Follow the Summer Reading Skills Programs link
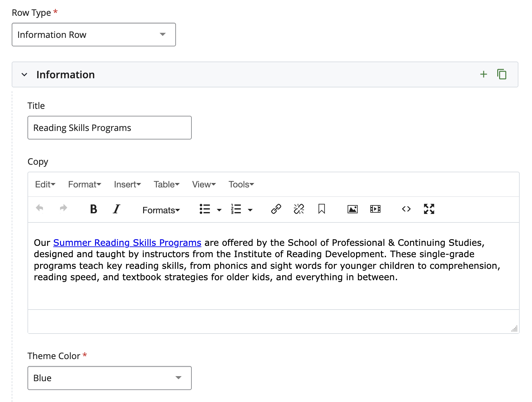The width and height of the screenshot is (532, 402). point(127,242)
